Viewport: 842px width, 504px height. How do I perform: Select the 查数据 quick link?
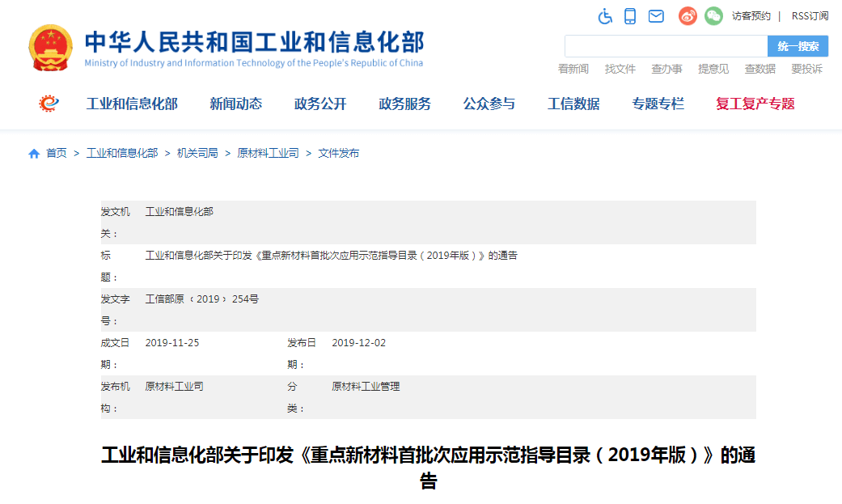[759, 69]
